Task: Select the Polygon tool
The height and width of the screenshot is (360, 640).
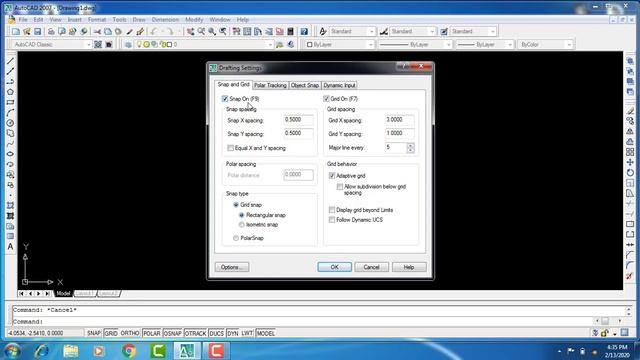Action: coord(11,92)
